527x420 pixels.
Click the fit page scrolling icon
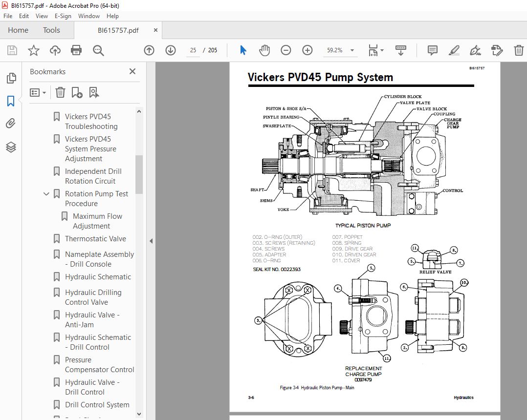[373, 50]
